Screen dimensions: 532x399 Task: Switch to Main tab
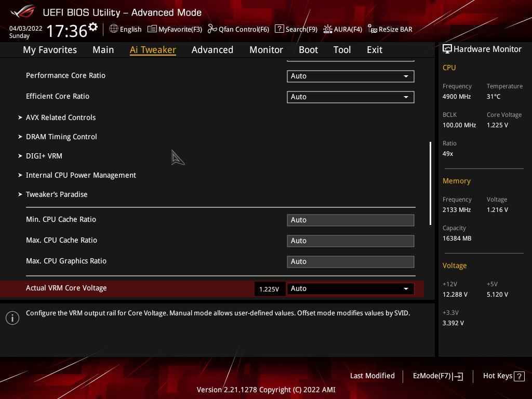coord(103,50)
